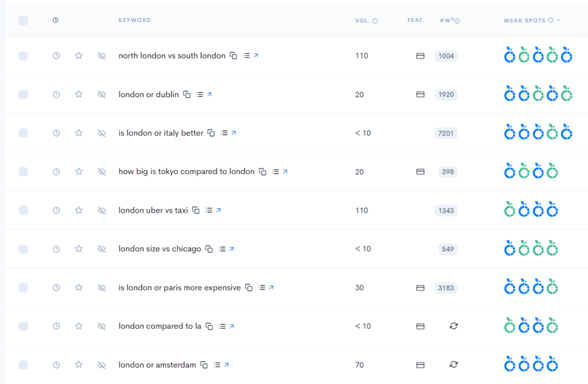Refresh the word count for "london compared to la"
This screenshot has width=588, height=384.
pos(454,326)
